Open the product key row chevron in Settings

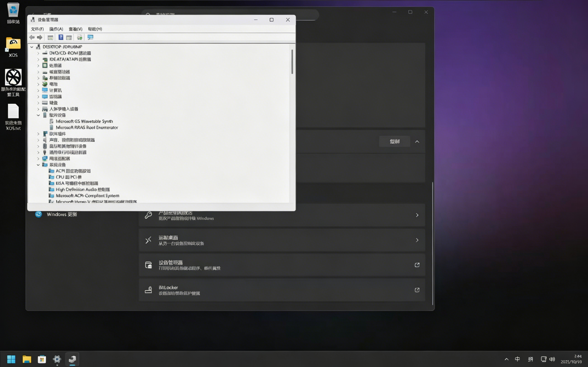pos(417,215)
